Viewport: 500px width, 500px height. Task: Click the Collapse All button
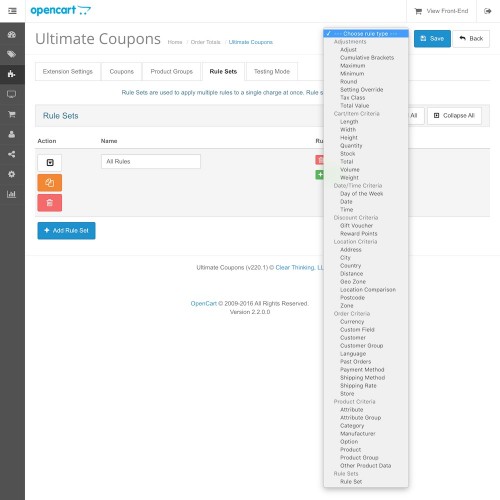point(454,116)
